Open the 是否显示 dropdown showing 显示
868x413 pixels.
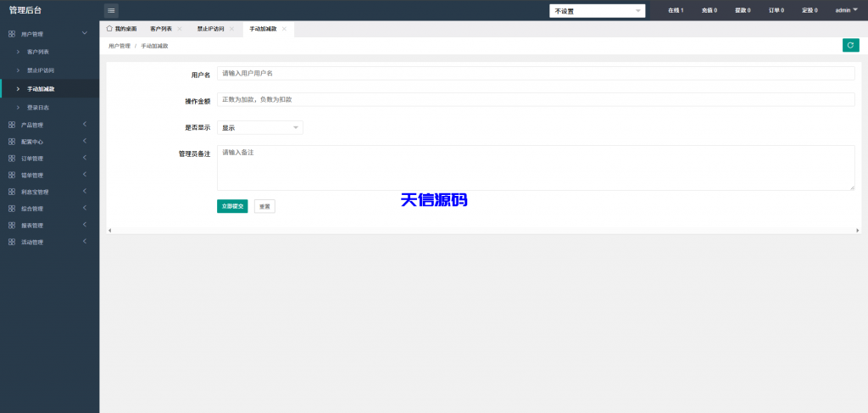click(260, 127)
